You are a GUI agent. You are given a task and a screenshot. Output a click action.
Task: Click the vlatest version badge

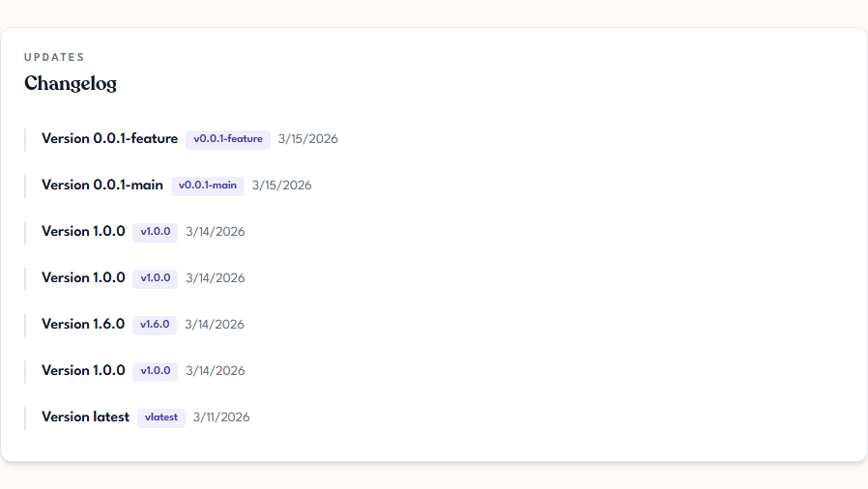click(x=161, y=417)
